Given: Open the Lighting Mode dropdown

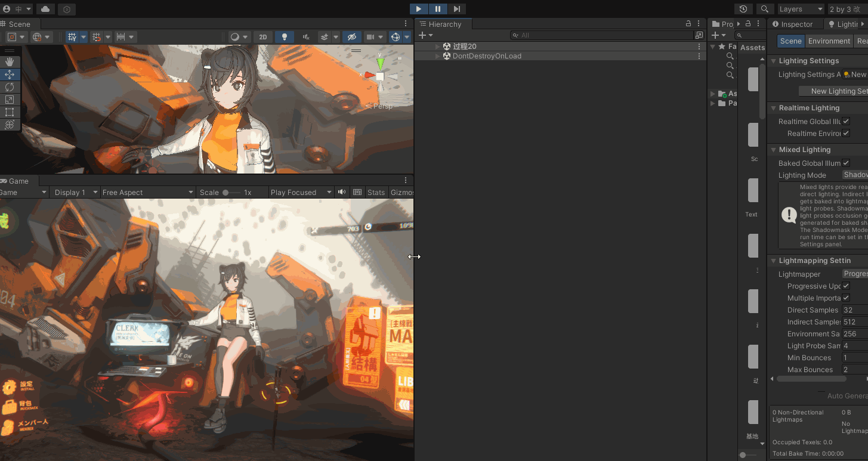Looking at the screenshot, I should point(855,175).
